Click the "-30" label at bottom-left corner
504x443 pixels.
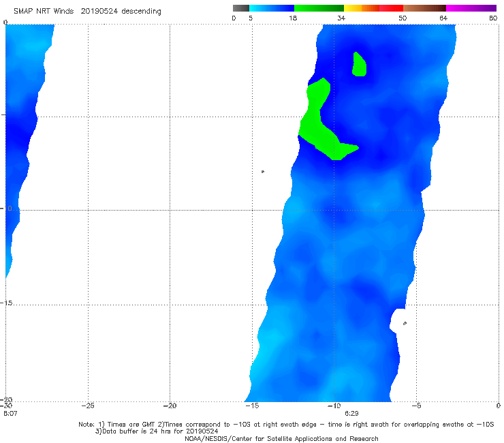[6, 406]
